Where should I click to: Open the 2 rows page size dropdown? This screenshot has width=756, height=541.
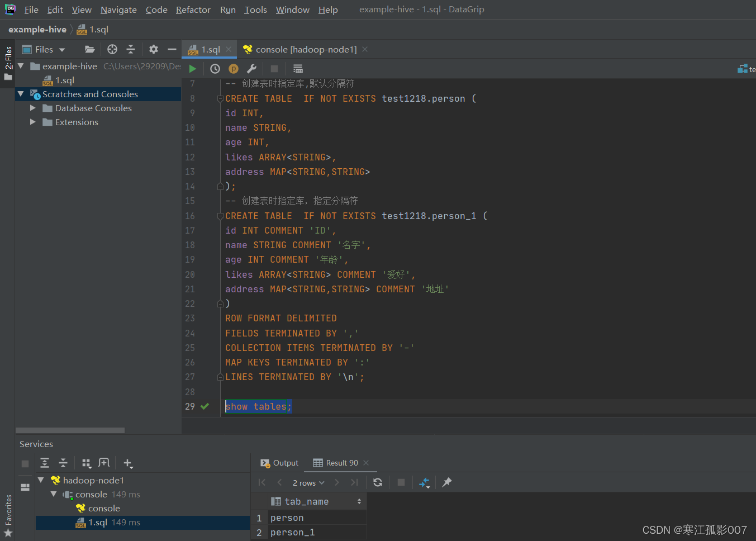(x=308, y=483)
